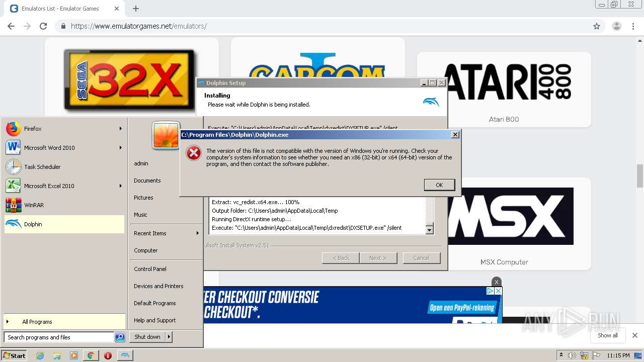Click the Start button on the taskbar

tap(14, 355)
